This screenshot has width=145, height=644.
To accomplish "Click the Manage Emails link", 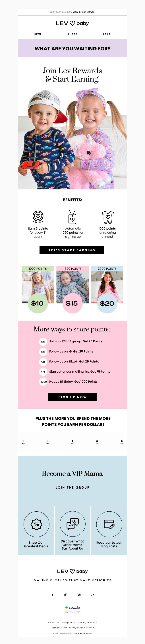I will (69, 623).
